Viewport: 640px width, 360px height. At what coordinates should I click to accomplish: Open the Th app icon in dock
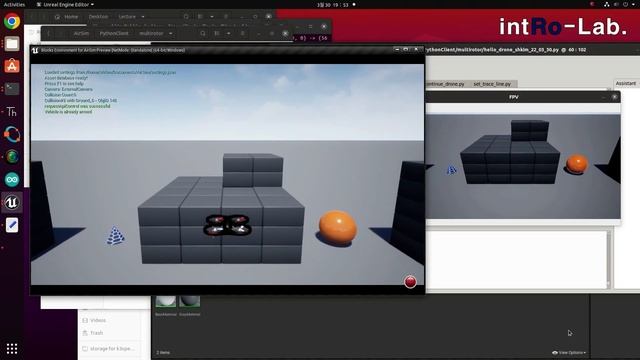pyautogui.click(x=12, y=111)
